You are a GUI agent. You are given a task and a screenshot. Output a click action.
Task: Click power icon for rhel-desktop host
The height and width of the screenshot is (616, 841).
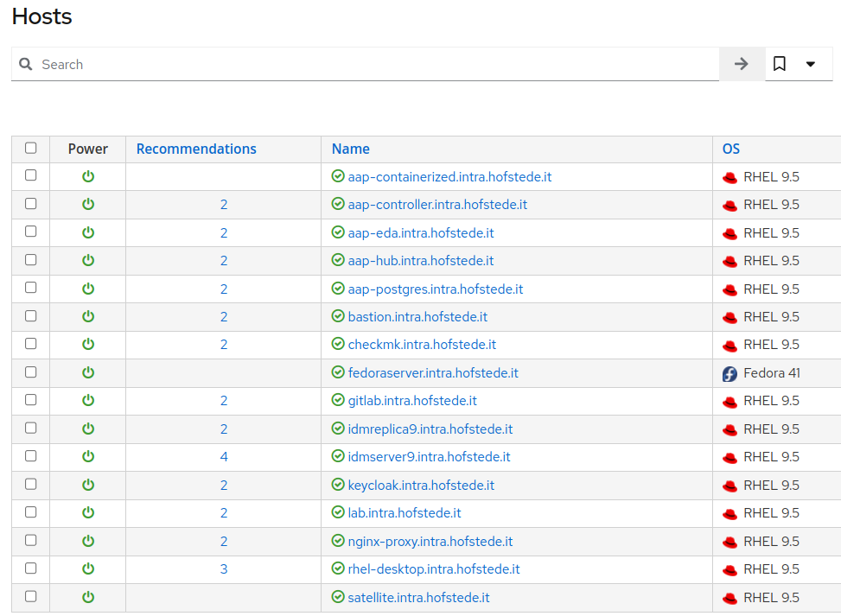88,568
